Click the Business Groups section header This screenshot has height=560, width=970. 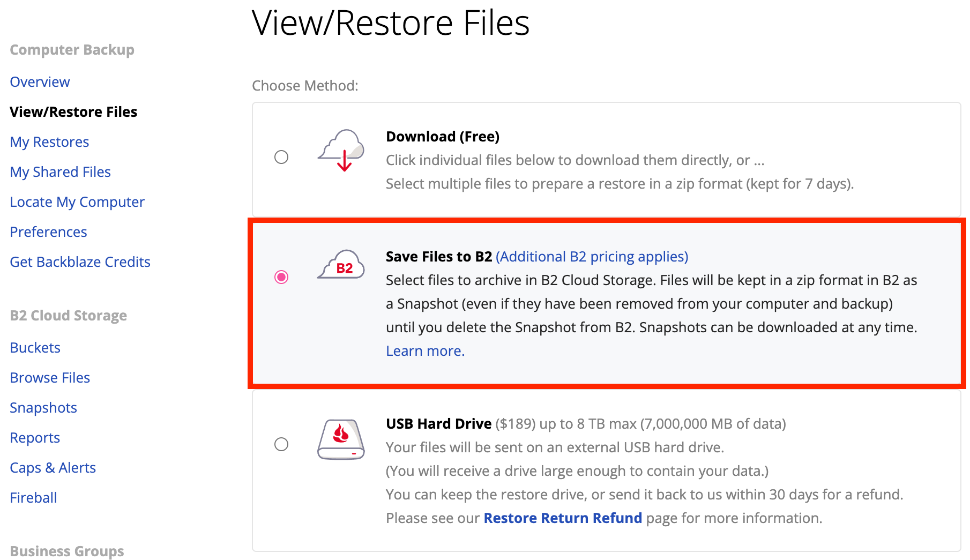[66, 551]
